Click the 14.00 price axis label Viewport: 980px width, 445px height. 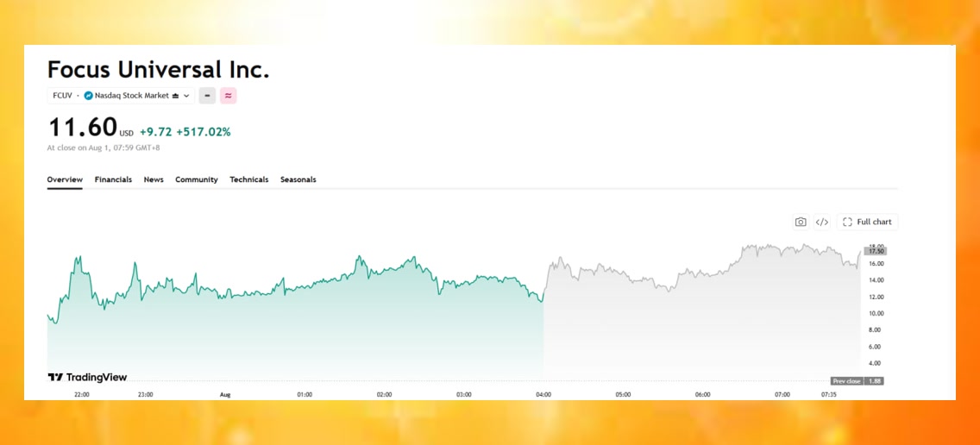click(x=876, y=280)
